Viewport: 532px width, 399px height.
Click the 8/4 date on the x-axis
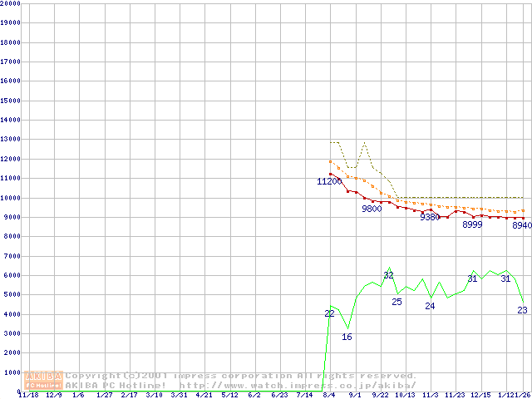click(330, 396)
